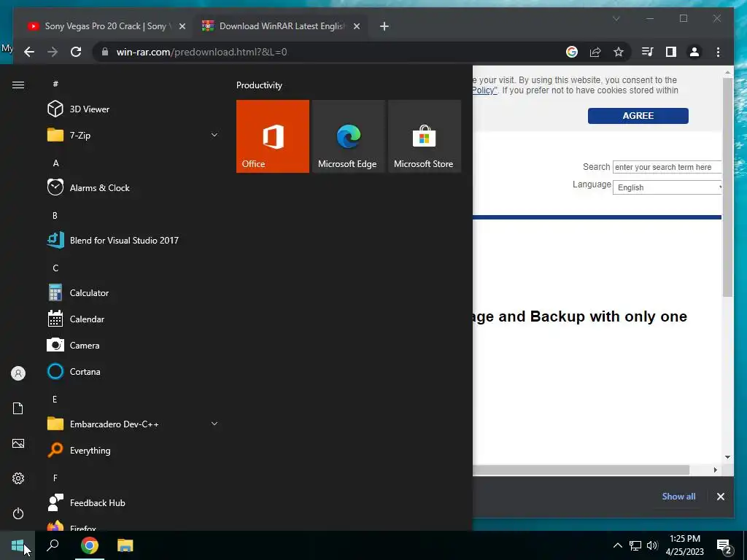Open the notification center
The height and width of the screenshot is (560, 747).
point(724,546)
